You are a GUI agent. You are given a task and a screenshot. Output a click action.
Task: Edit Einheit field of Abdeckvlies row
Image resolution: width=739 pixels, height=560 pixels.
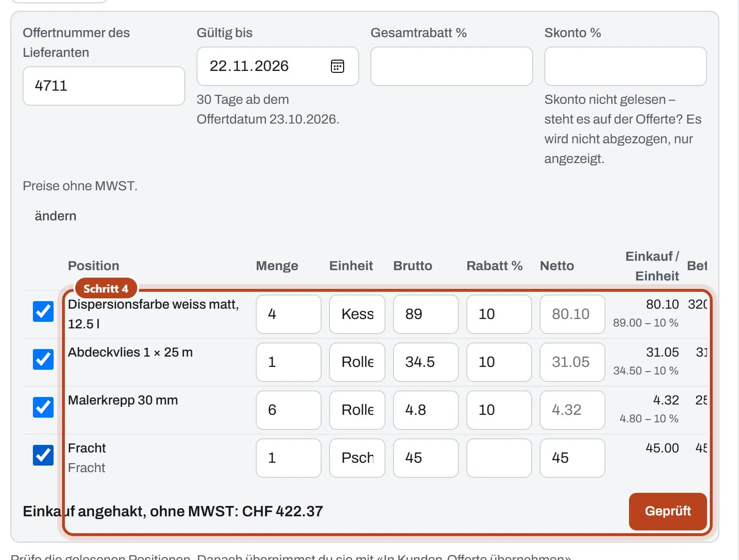(357, 362)
